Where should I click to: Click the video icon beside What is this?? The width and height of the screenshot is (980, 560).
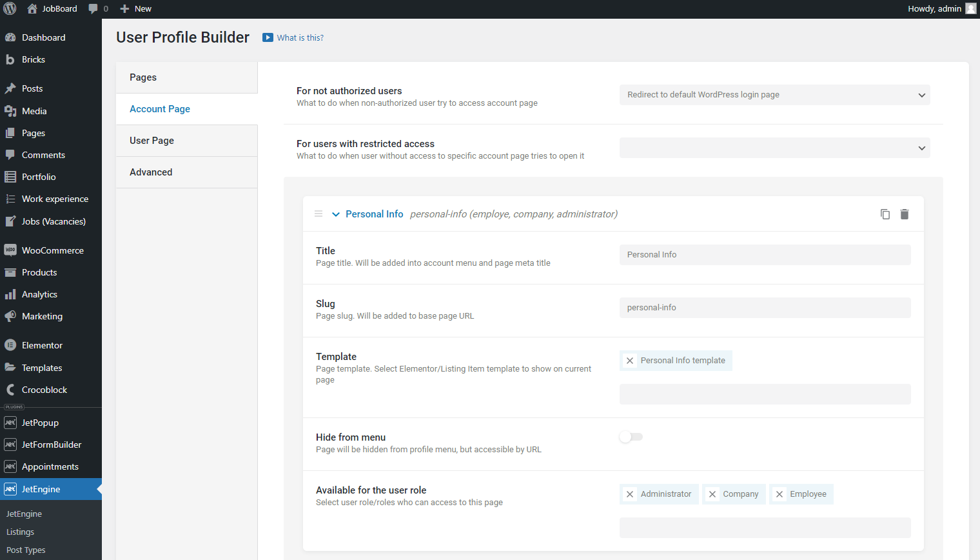click(268, 37)
